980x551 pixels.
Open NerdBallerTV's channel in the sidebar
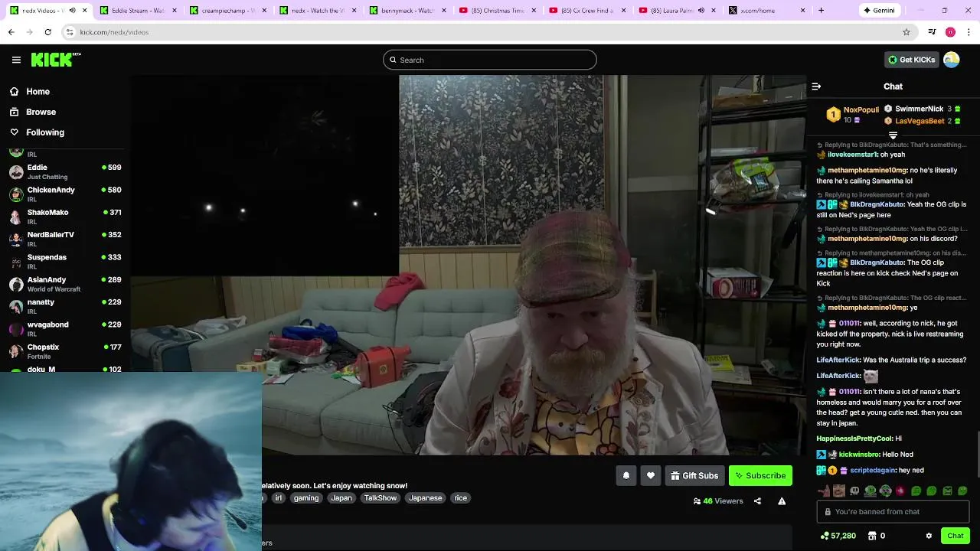(65, 239)
